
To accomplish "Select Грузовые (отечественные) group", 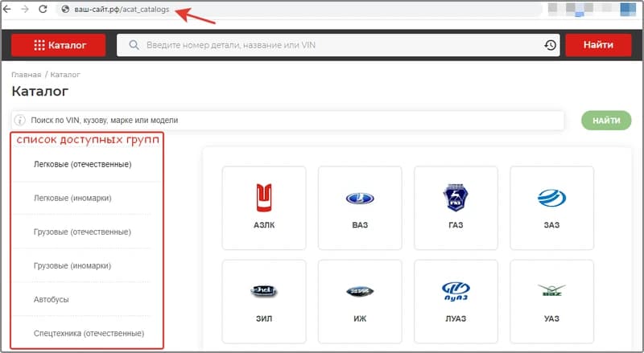I will (82, 232).
